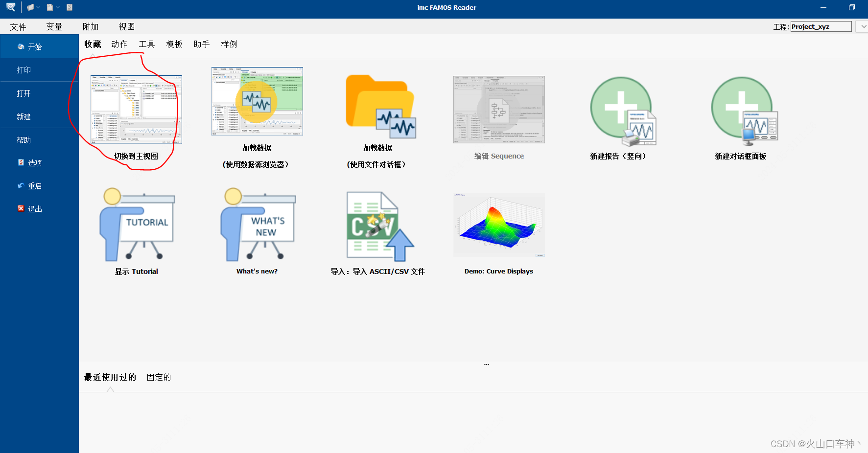Click the options checklist icon in title bar
This screenshot has height=453, width=868.
click(70, 7)
